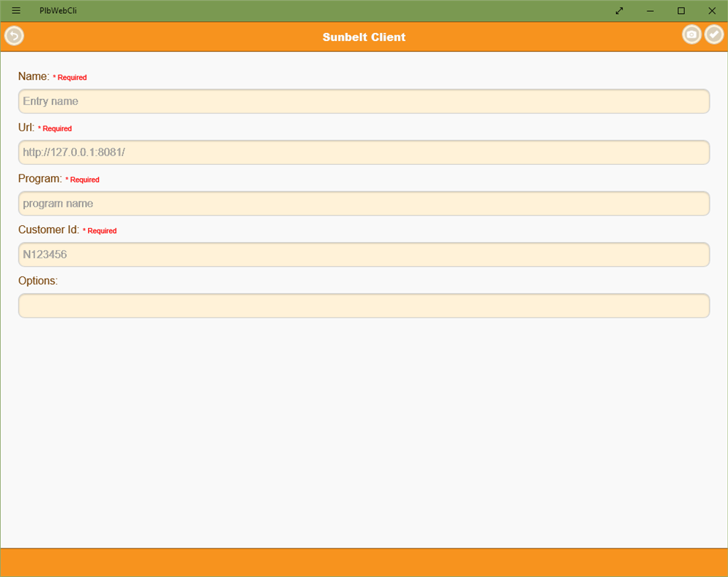Viewport: 728px width, 577px height.
Task: Click the checkmark save icon
Action: (714, 34)
